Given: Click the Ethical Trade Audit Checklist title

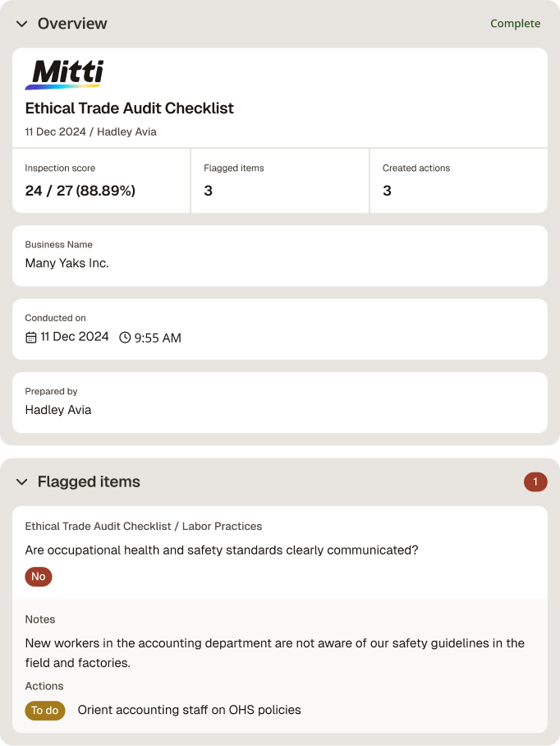Looking at the screenshot, I should 129,108.
